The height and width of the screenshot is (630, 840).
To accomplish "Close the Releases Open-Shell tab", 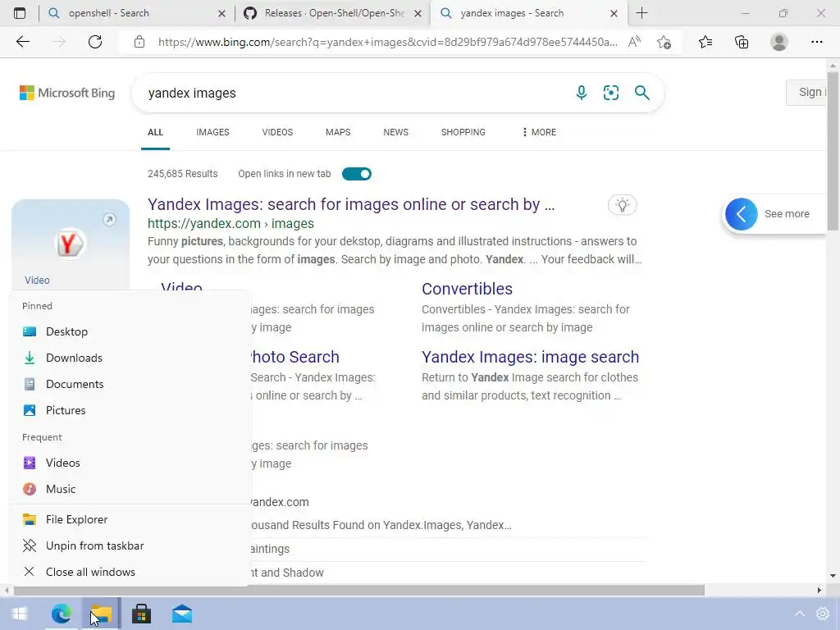I will point(418,13).
